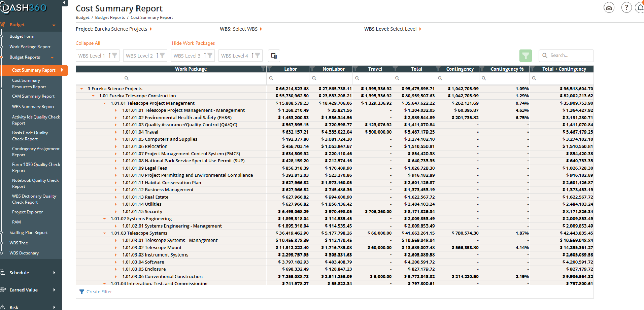Image resolution: width=644 pixels, height=310 pixels.
Task: Collapse 1.01.03 Telescope Systems row
Action: point(104,233)
